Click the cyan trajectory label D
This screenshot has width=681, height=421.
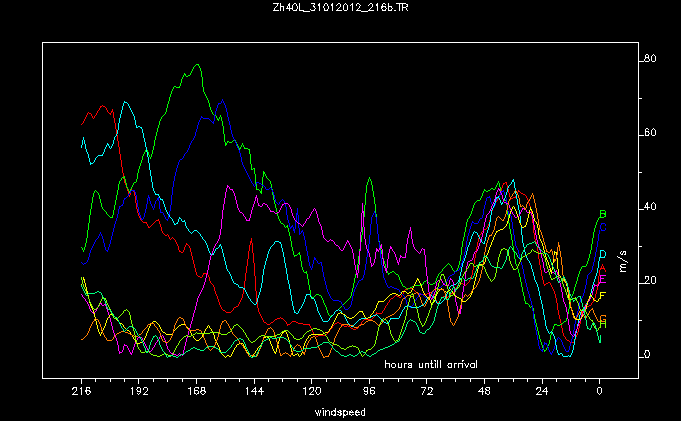[602, 254]
